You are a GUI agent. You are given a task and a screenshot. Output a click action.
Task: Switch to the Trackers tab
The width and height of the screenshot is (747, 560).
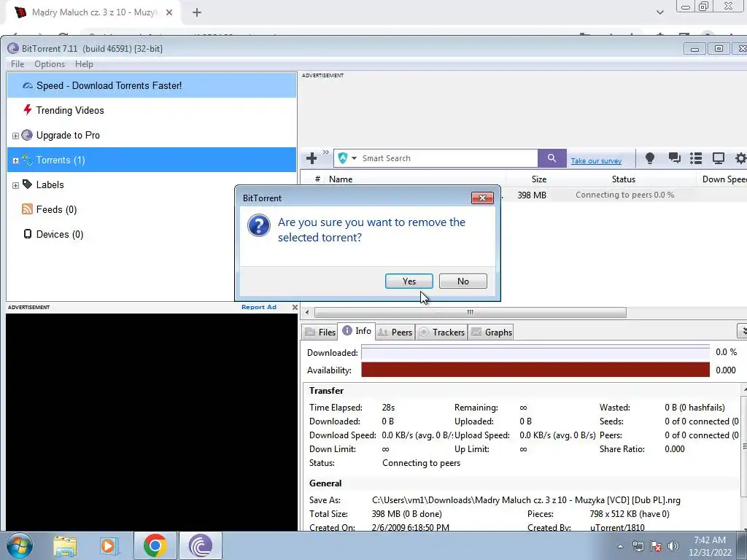pos(441,332)
